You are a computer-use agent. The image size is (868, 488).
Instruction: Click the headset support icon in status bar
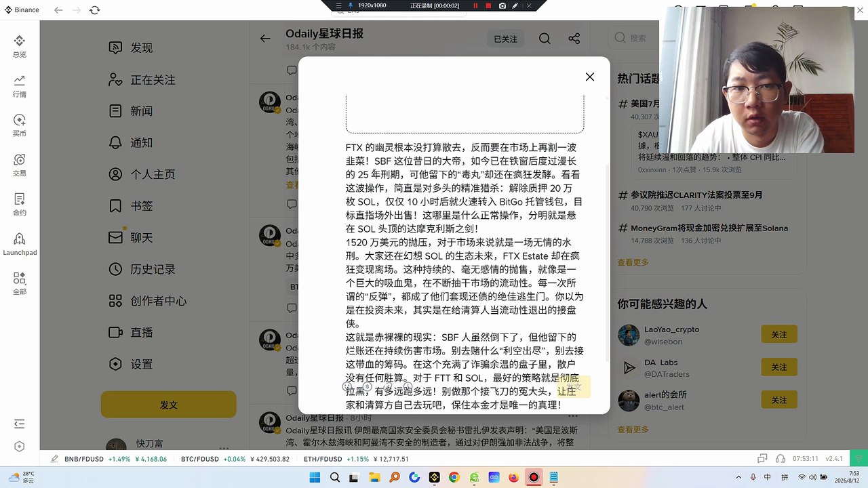(x=781, y=459)
